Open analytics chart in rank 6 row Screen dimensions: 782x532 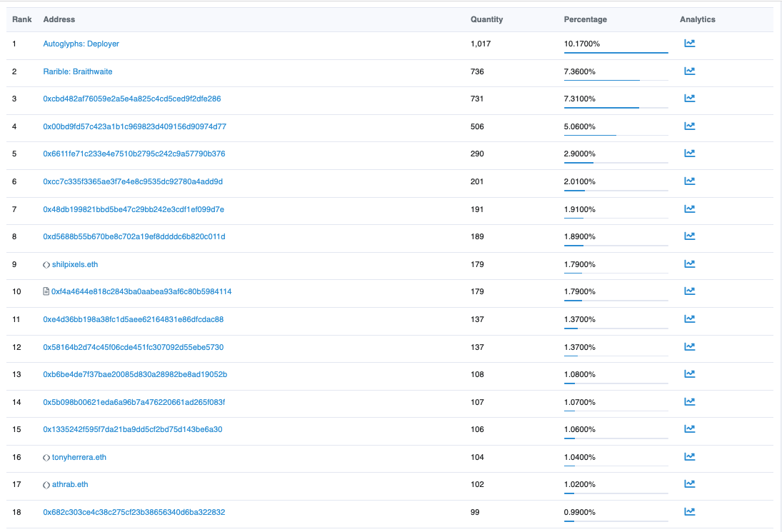689,181
